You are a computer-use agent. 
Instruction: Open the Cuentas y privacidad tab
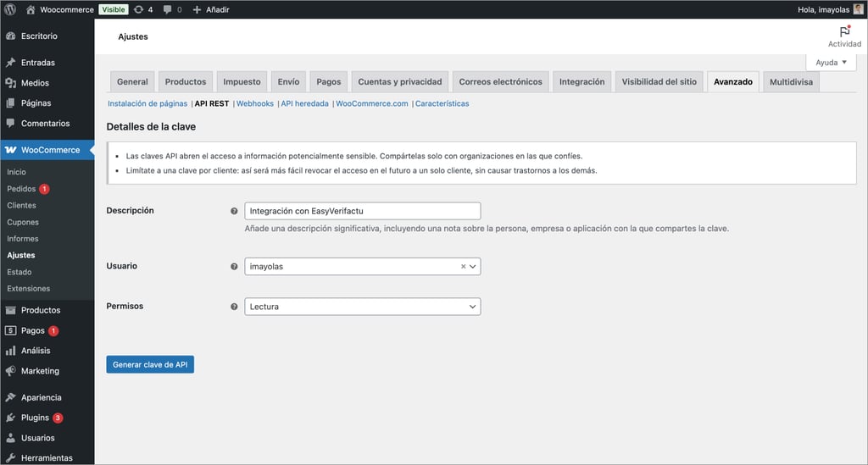(400, 82)
